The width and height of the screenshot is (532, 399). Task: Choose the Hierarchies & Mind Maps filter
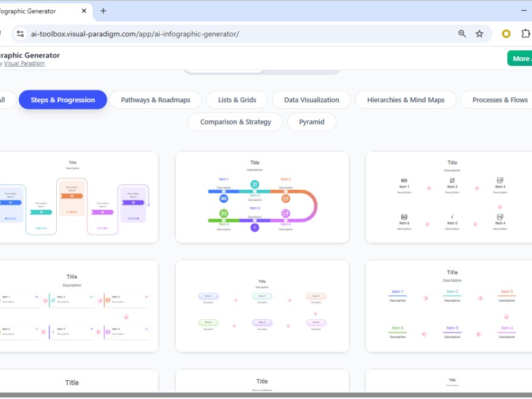click(x=405, y=99)
